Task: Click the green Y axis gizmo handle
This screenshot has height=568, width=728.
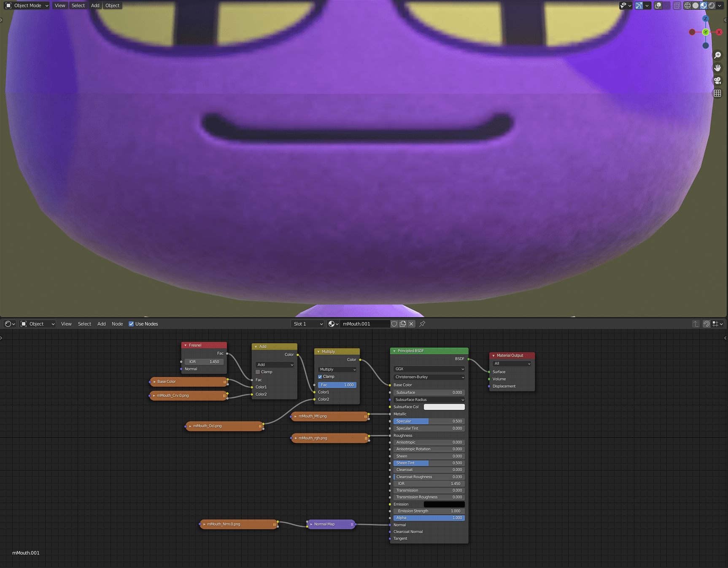Action: click(706, 32)
